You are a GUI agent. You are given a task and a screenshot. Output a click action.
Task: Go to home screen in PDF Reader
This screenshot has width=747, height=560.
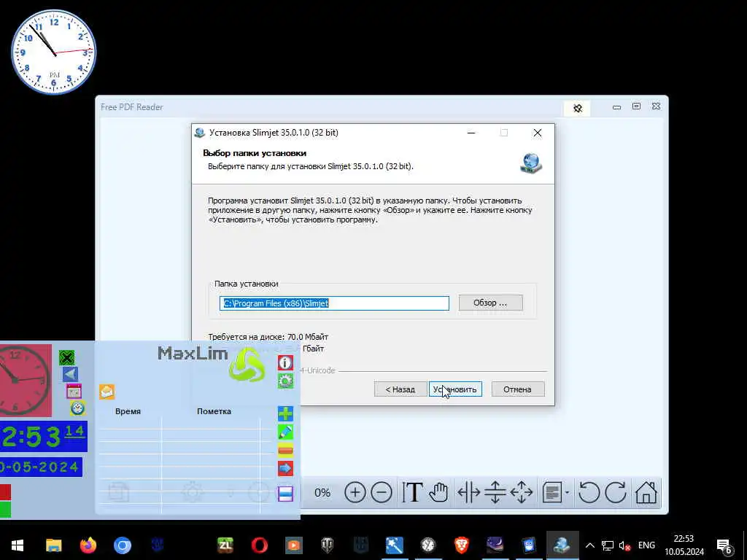point(646,492)
